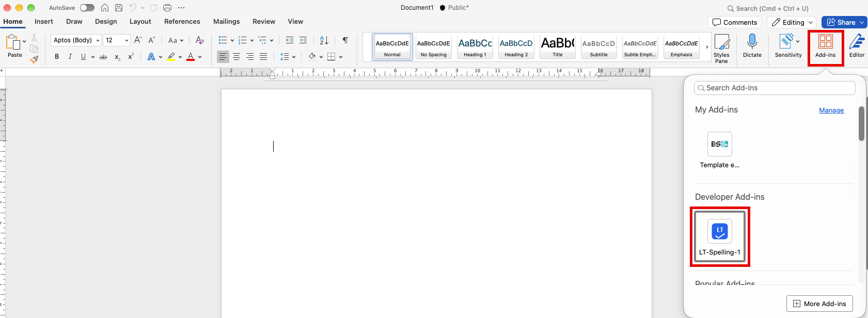Toggle Italic formatting
Screen dimensions: 868x318
70,57
